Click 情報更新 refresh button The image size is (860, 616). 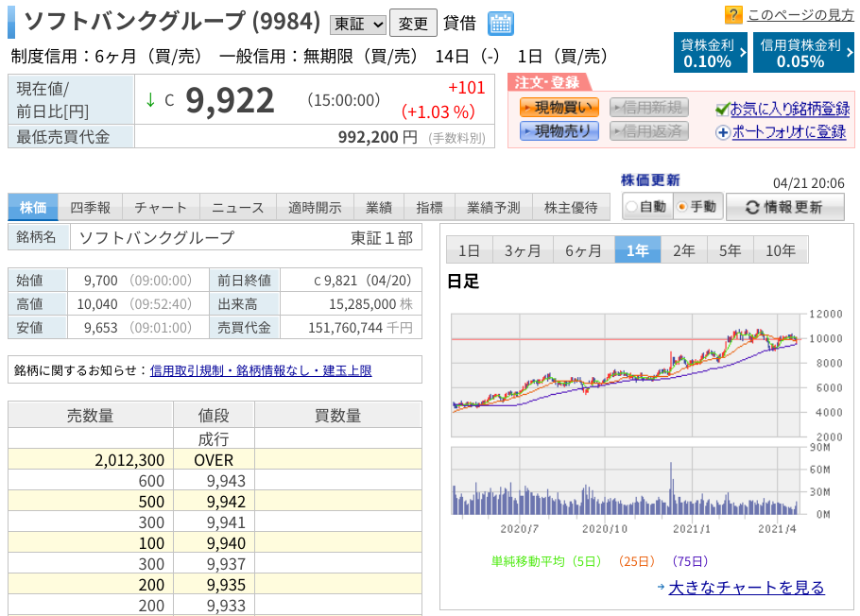(x=784, y=207)
